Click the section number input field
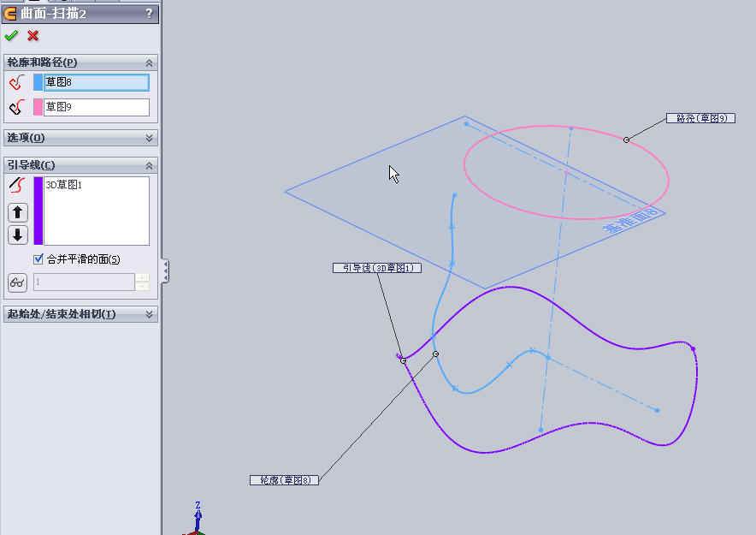 (x=84, y=282)
